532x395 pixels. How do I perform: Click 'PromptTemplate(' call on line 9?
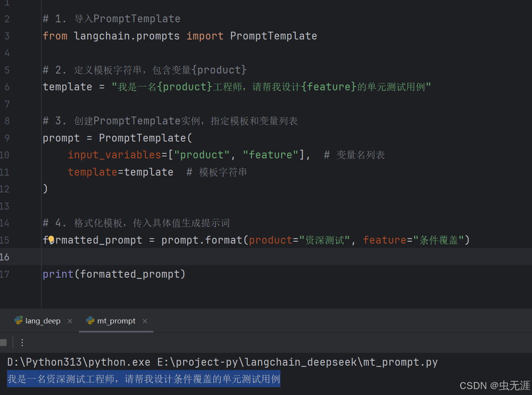point(145,138)
